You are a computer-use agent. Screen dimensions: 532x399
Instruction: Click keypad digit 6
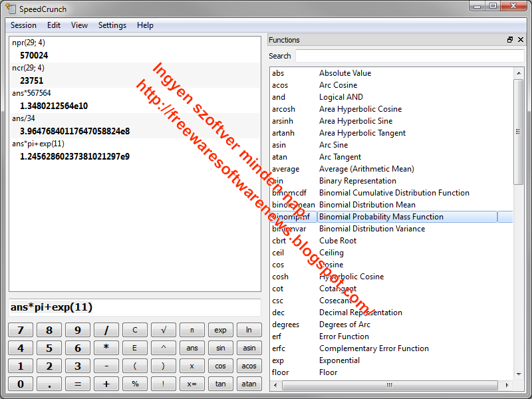click(78, 348)
